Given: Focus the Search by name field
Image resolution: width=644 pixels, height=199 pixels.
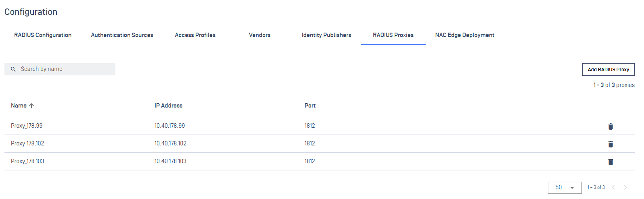Looking at the screenshot, I should click(65, 69).
